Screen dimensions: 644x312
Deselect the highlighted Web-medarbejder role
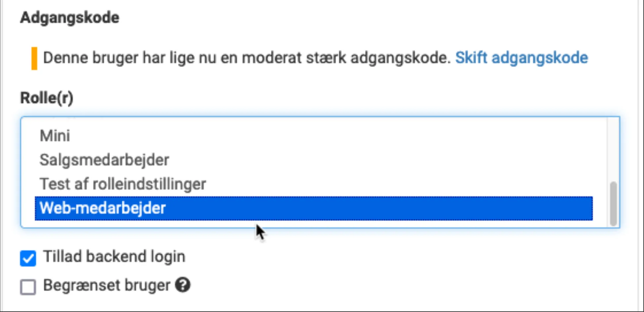(102, 208)
